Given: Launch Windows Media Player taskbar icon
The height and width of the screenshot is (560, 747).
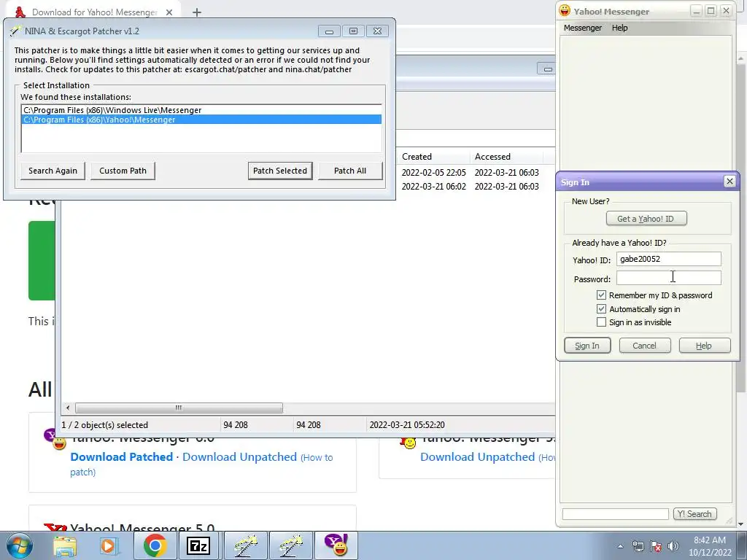Looking at the screenshot, I should click(109, 545).
